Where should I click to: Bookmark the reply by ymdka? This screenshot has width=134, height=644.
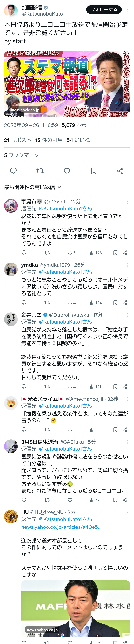coord(115,303)
